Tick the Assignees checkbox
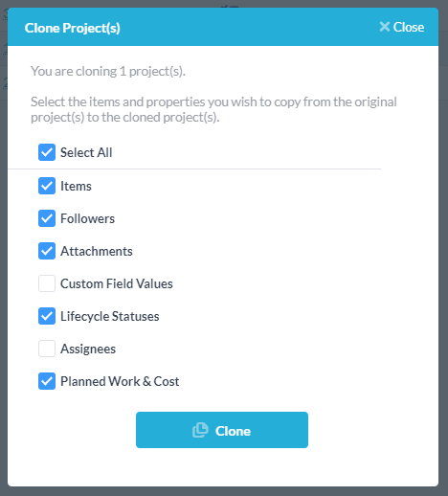The width and height of the screenshot is (448, 496). click(47, 349)
